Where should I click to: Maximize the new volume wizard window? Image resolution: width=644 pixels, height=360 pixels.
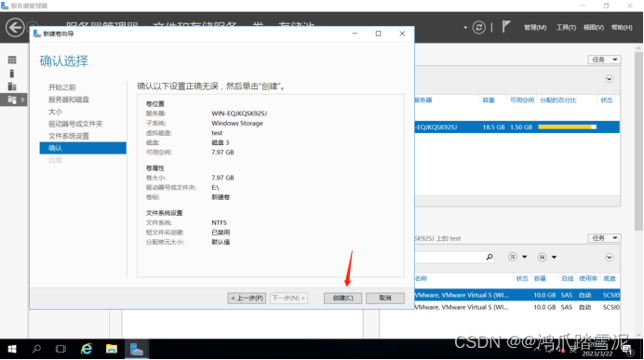pyautogui.click(x=378, y=33)
